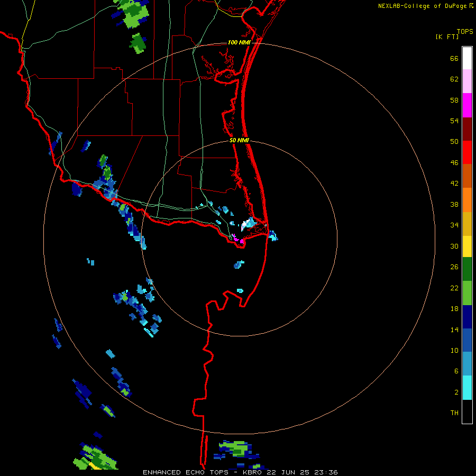This screenshot has width=476, height=476.
Task: Click the legend value '50'
Action: [x=454, y=141]
